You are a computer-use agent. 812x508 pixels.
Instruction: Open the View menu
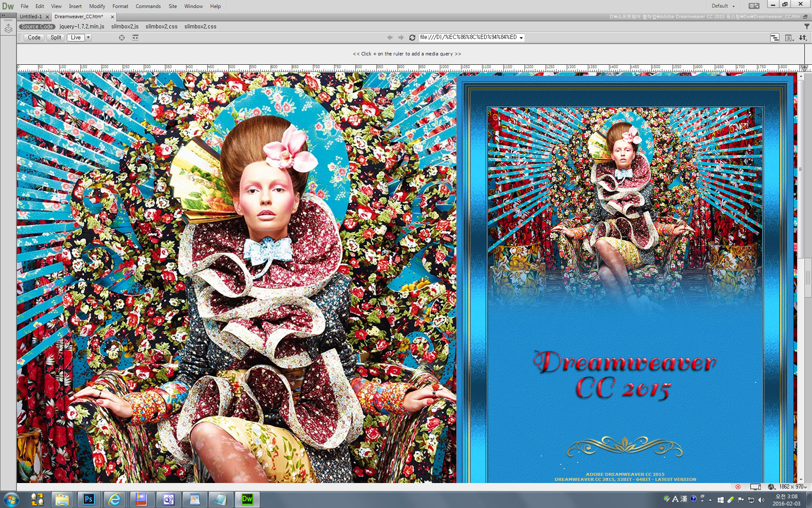(56, 6)
